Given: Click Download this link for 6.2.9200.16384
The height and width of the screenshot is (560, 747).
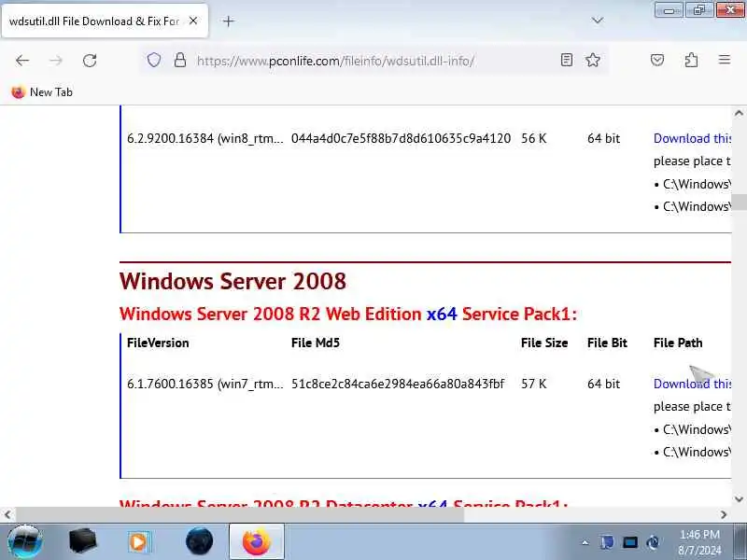Looking at the screenshot, I should pos(692,138).
